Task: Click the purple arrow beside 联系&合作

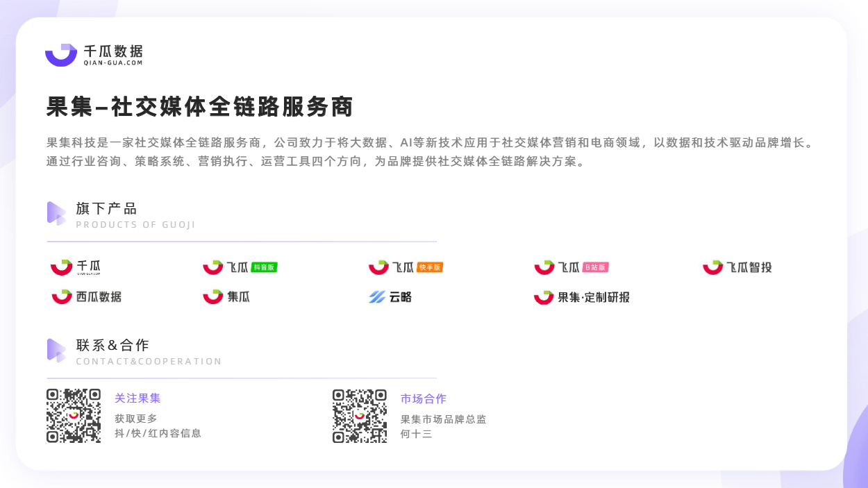Action: click(x=56, y=350)
